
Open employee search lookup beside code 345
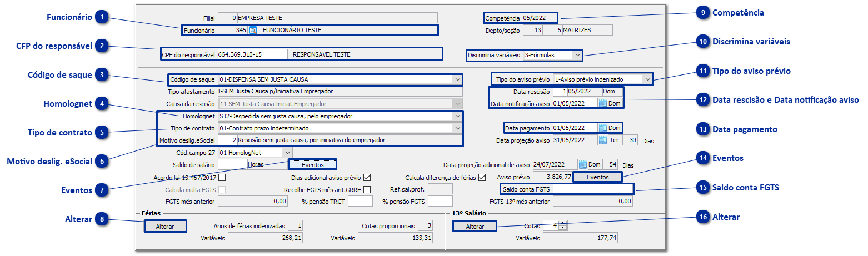point(252,31)
